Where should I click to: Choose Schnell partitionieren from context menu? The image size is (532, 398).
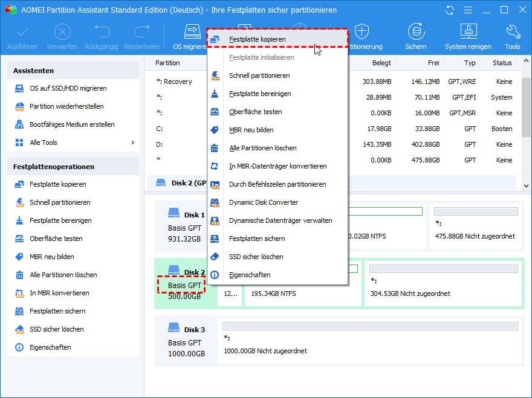coord(277,75)
